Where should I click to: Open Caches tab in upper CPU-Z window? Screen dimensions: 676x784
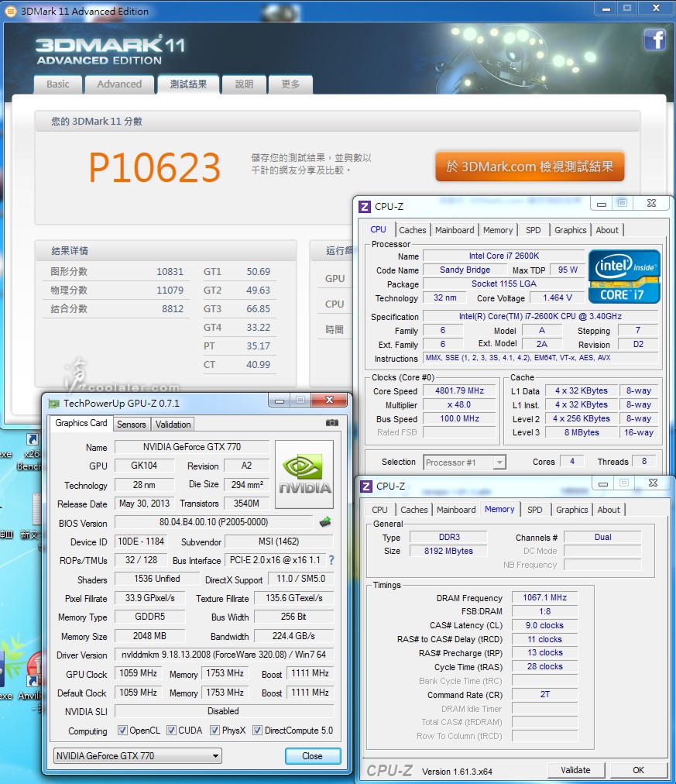coord(413,230)
